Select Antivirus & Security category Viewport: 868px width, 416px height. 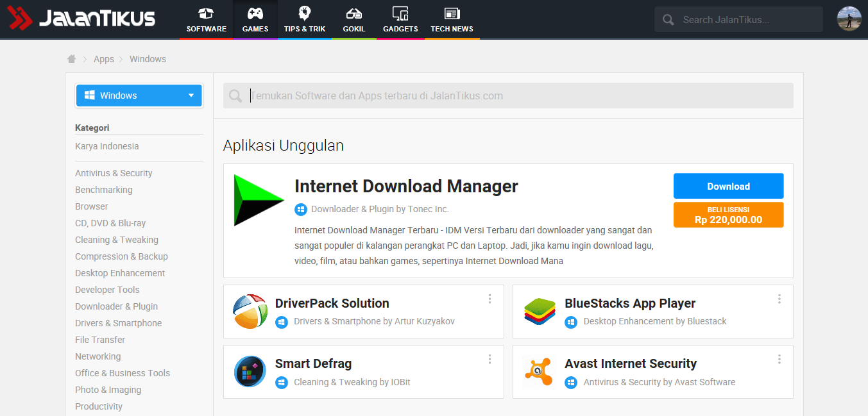point(114,173)
